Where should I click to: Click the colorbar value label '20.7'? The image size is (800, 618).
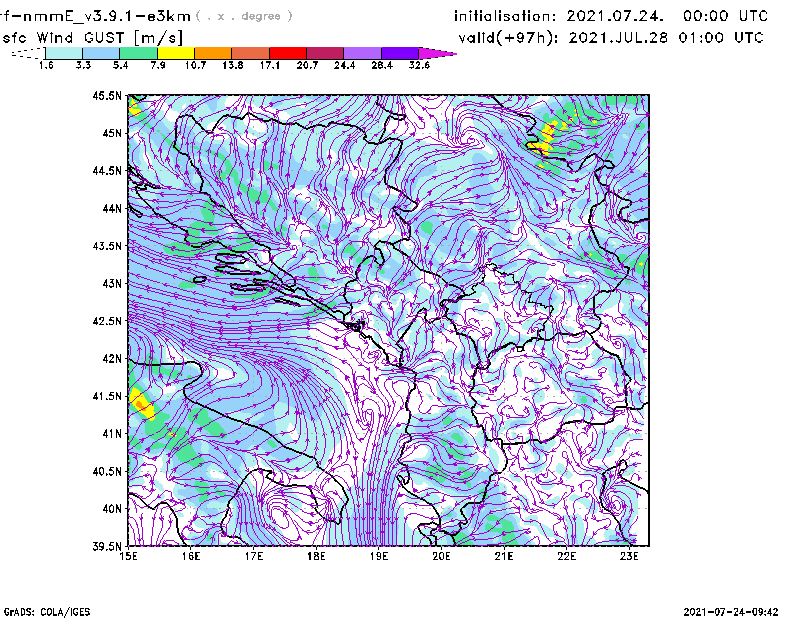(307, 65)
